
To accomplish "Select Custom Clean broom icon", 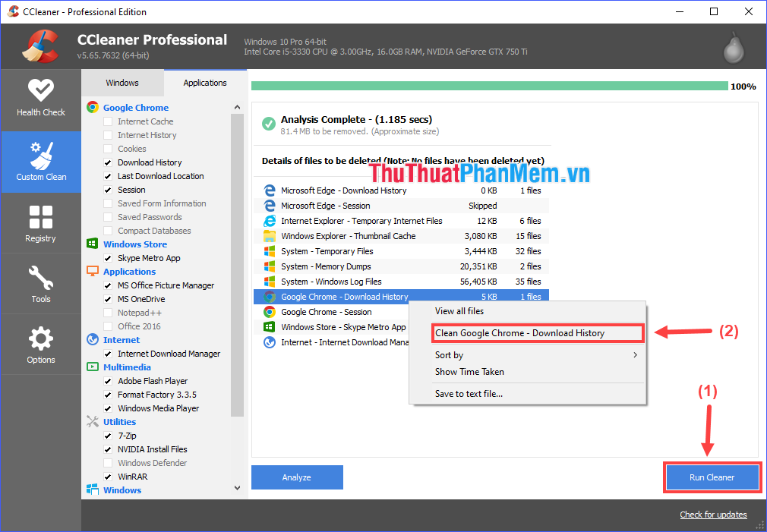I will (x=41, y=156).
